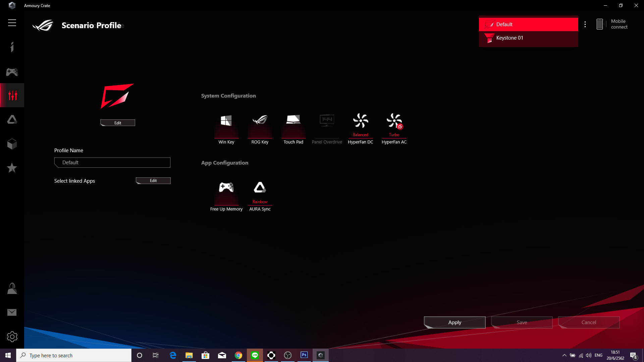Click Armoury Crate taskbar icon
The width and height of the screenshot is (644, 362).
[321, 355]
